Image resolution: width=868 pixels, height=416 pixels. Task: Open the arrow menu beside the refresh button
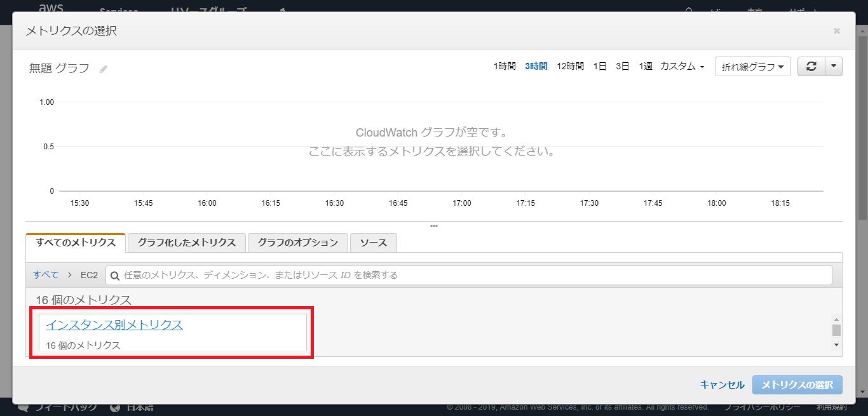tap(834, 67)
